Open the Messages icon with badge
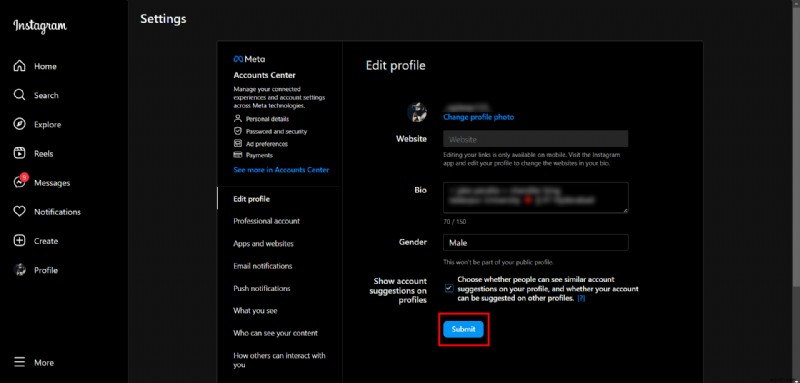The image size is (800, 383). coord(20,182)
